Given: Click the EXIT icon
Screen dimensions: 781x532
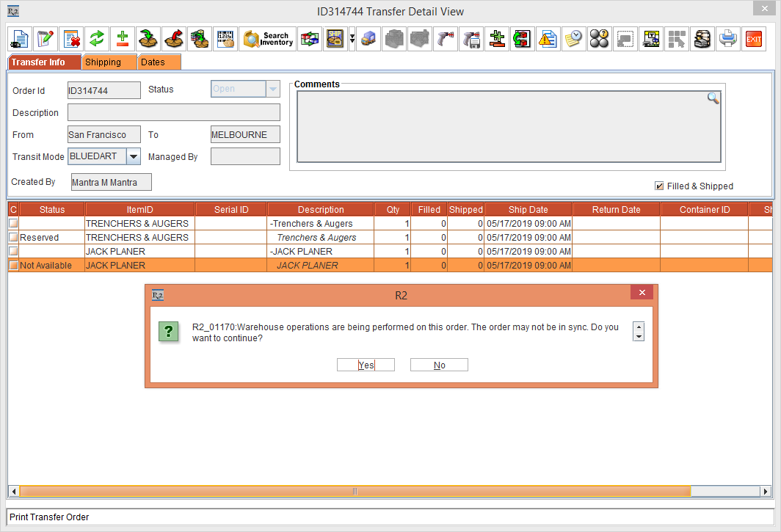Looking at the screenshot, I should (754, 39).
